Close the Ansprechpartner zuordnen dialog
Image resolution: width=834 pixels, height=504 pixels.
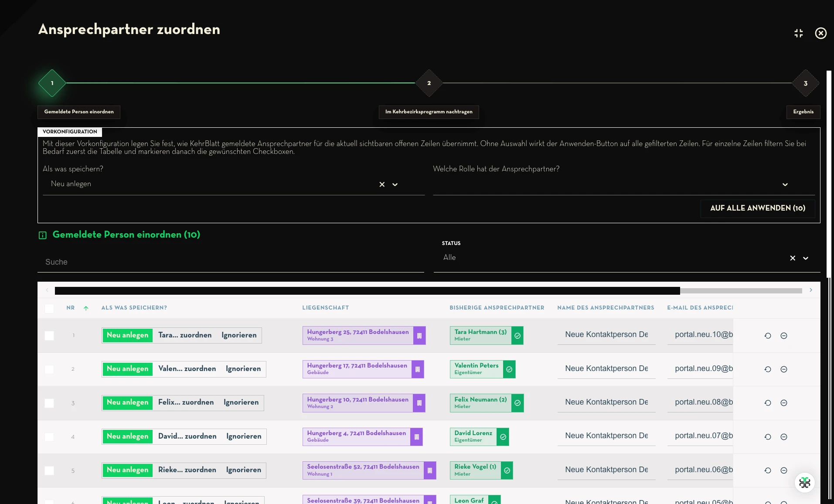(820, 33)
